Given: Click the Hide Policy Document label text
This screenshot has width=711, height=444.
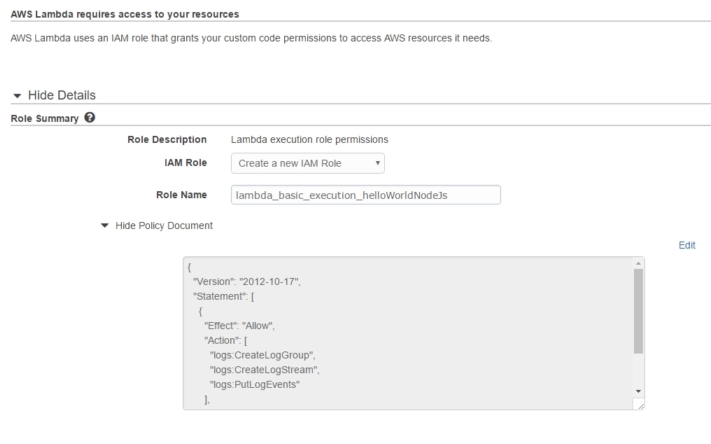Looking at the screenshot, I should tap(164, 226).
